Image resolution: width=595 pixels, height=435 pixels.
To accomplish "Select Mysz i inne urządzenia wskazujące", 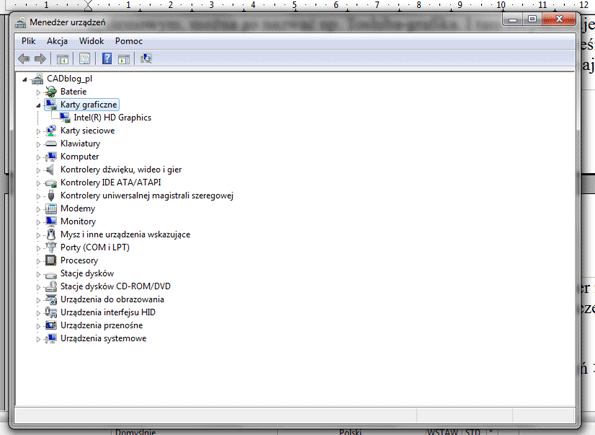I will click(125, 235).
